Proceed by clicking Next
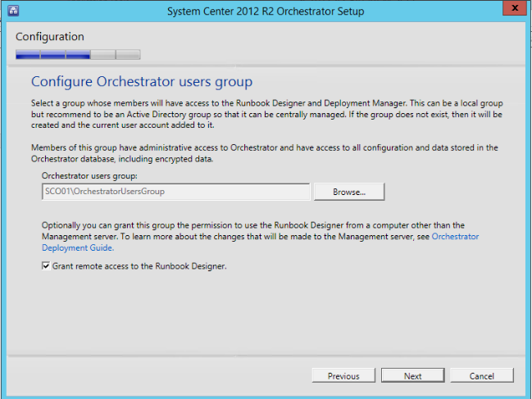 click(412, 376)
